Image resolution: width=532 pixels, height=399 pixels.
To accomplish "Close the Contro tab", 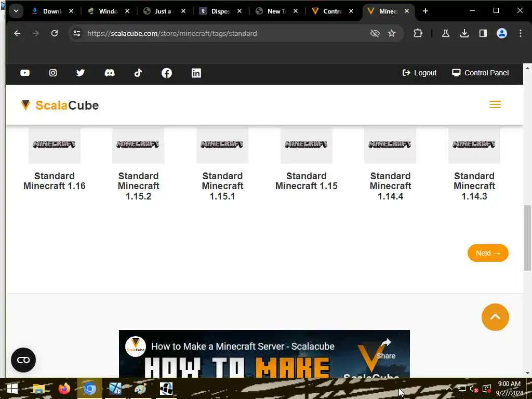I will (x=351, y=11).
